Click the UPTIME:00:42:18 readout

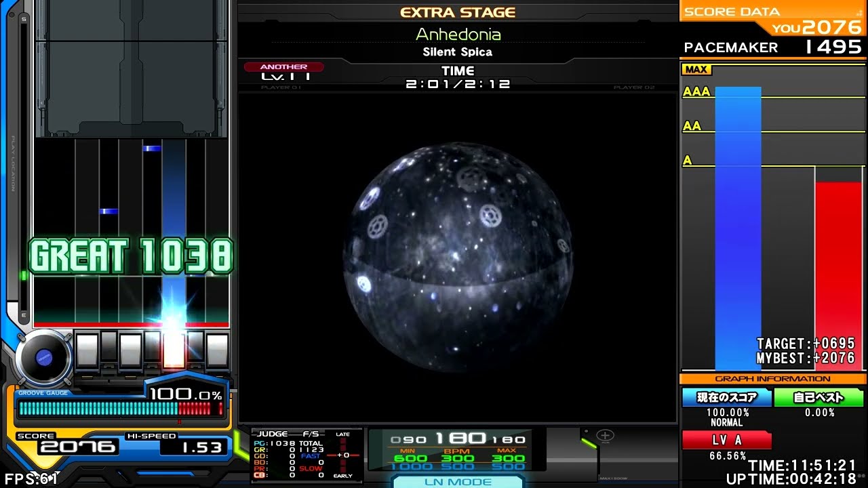click(x=792, y=479)
